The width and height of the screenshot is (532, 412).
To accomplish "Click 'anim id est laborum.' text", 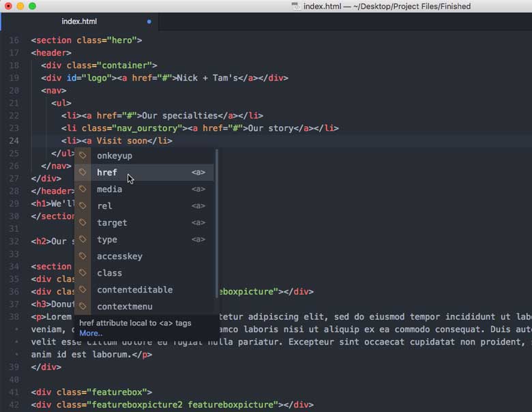I will click(81, 355).
